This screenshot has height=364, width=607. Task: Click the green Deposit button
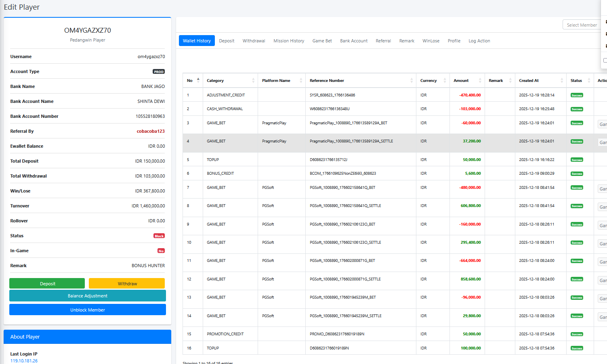(47, 284)
